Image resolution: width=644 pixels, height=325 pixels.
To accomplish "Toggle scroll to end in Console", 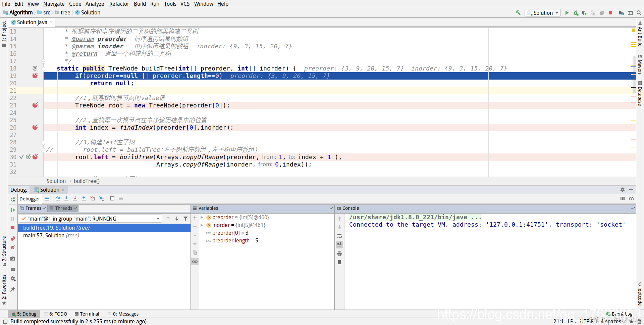I will 339,245.
